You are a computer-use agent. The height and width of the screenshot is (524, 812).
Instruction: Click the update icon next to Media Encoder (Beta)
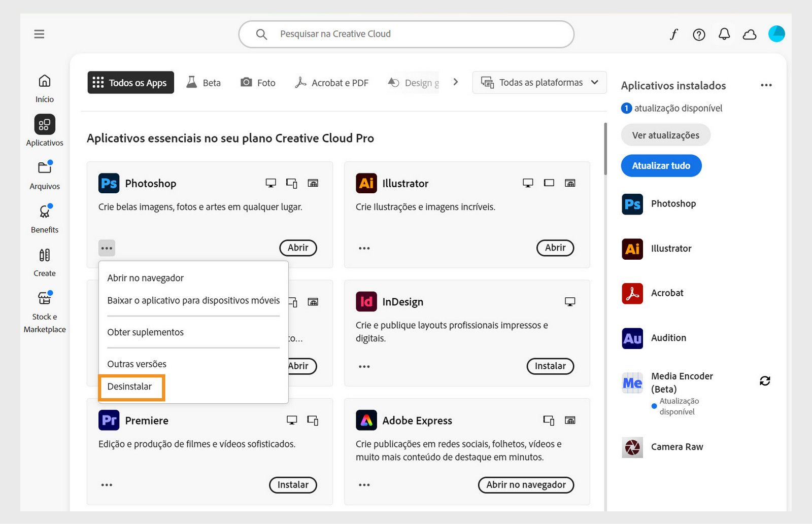(x=765, y=380)
